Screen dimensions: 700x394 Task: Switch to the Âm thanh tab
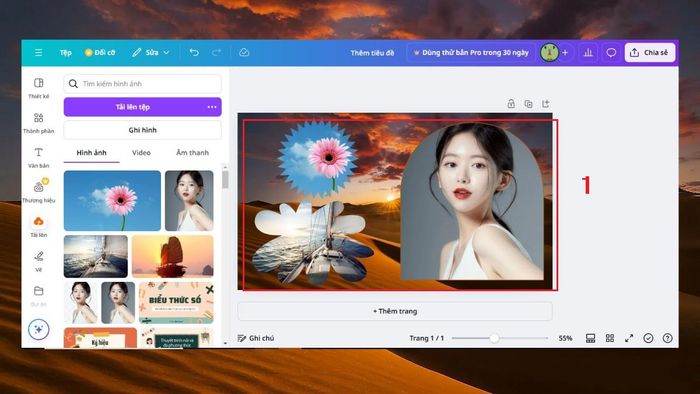(192, 153)
